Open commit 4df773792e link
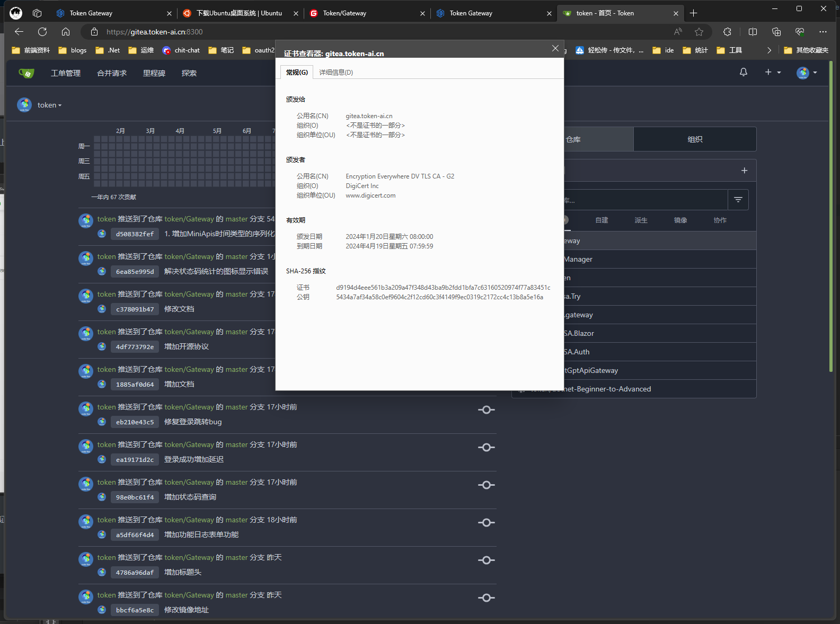The height and width of the screenshot is (624, 840). coord(135,347)
